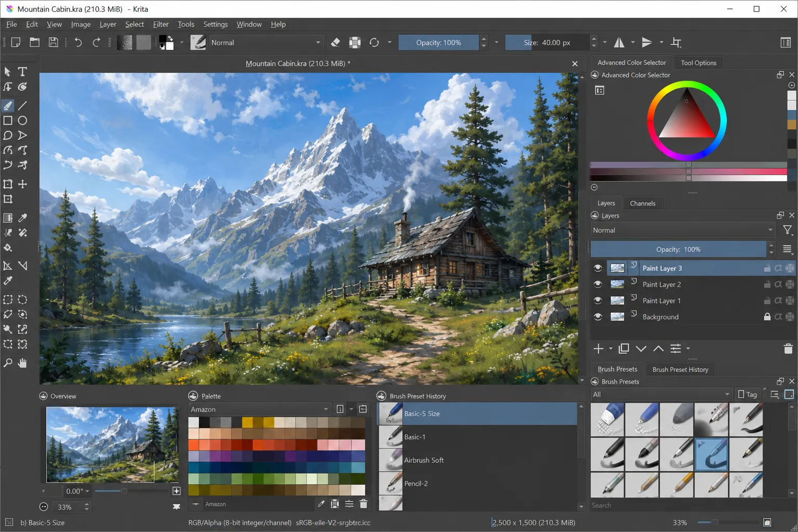Select the Freehand Brush tool
Image resolution: width=798 pixels, height=532 pixels.
(x=8, y=105)
